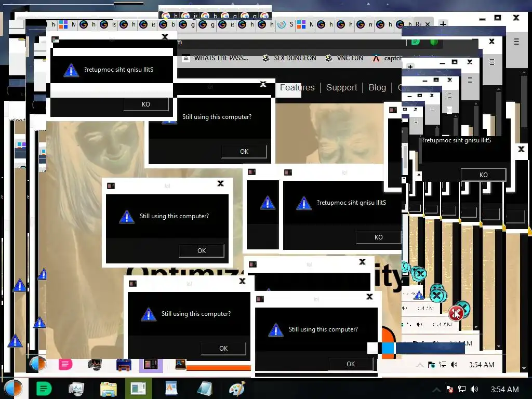Show hidden icons via the bottom tray chevron

click(x=436, y=389)
